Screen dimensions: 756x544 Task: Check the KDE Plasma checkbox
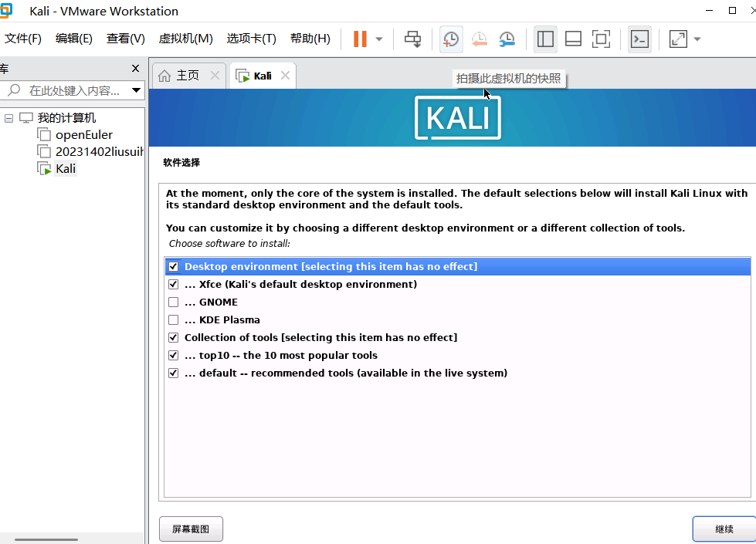click(x=174, y=320)
